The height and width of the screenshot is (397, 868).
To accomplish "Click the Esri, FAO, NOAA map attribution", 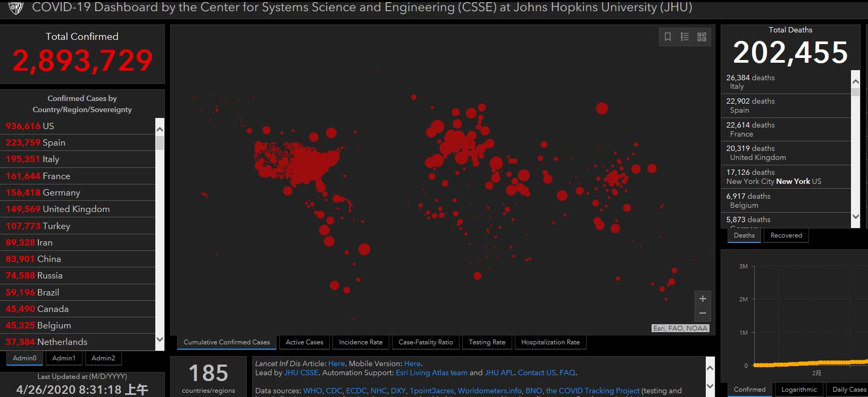I will (x=680, y=328).
